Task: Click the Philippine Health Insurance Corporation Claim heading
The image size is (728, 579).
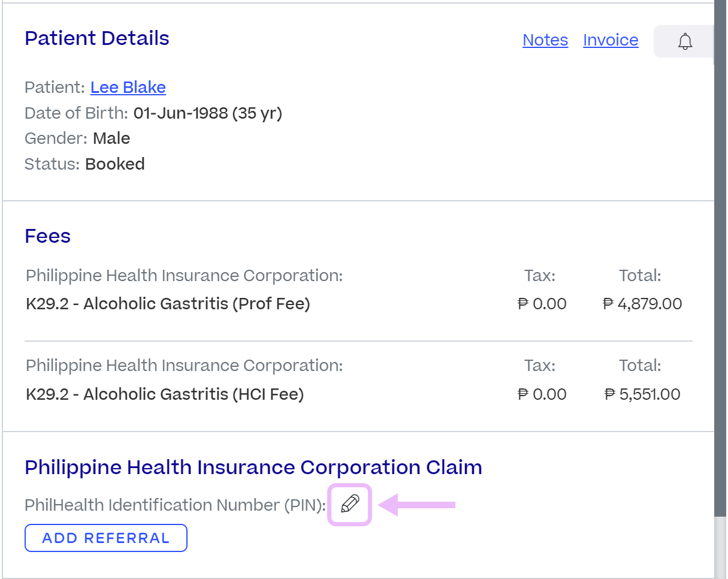Action: [x=253, y=467]
